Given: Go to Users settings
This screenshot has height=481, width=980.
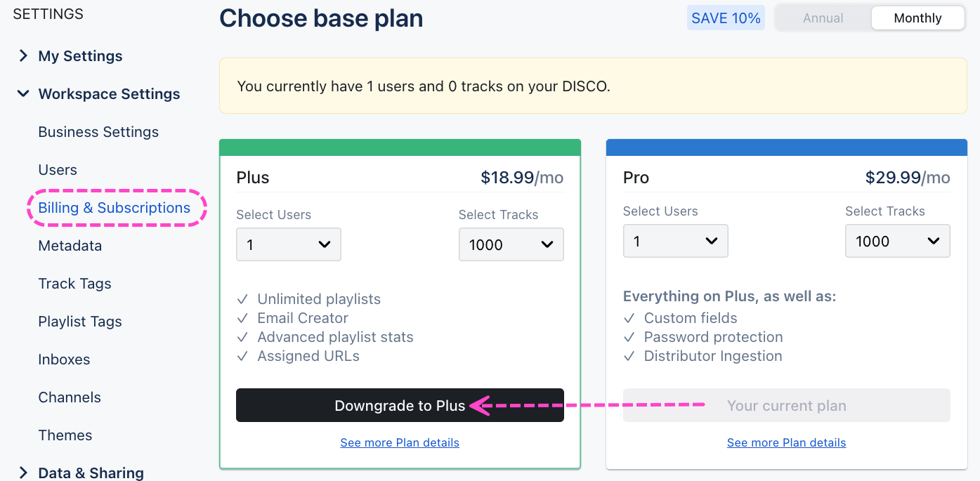Looking at the screenshot, I should pos(58,170).
